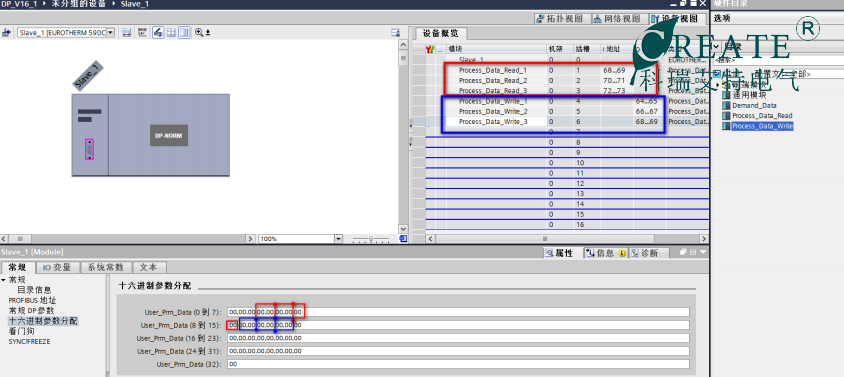
Task: Switch to topology view tab (拓扑视图)
Action: click(x=560, y=19)
